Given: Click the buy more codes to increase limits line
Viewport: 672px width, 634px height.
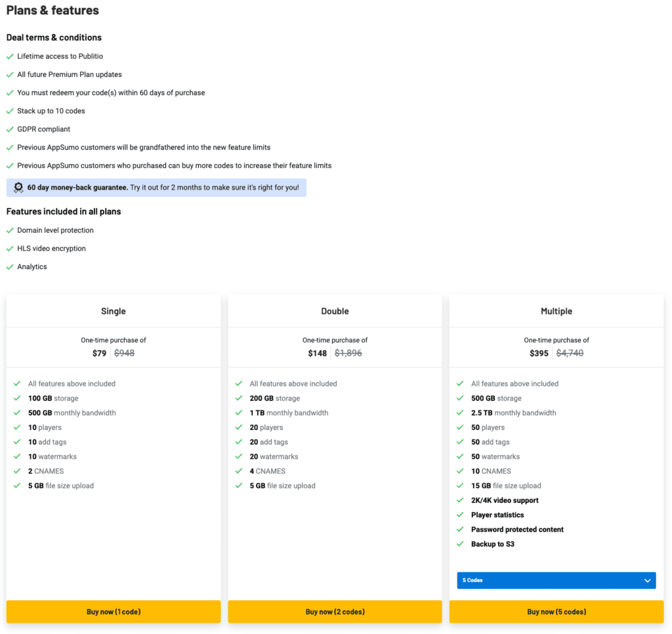Looking at the screenshot, I should (175, 166).
